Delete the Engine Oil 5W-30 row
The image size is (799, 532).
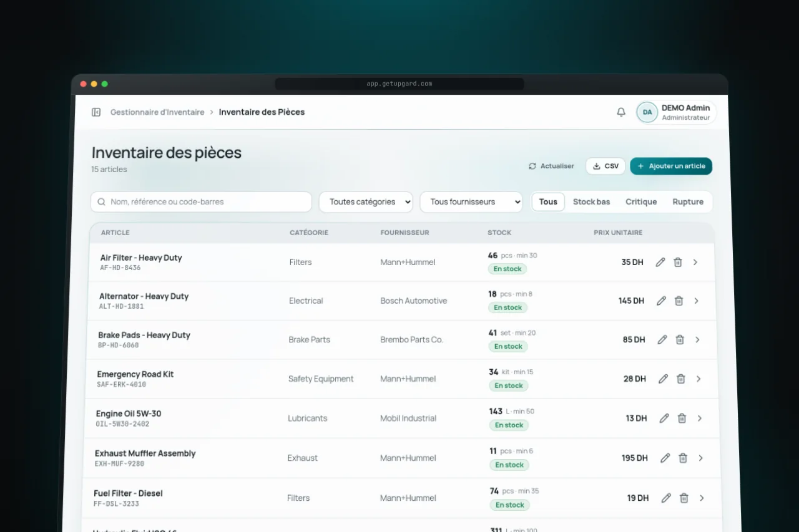[x=682, y=418]
